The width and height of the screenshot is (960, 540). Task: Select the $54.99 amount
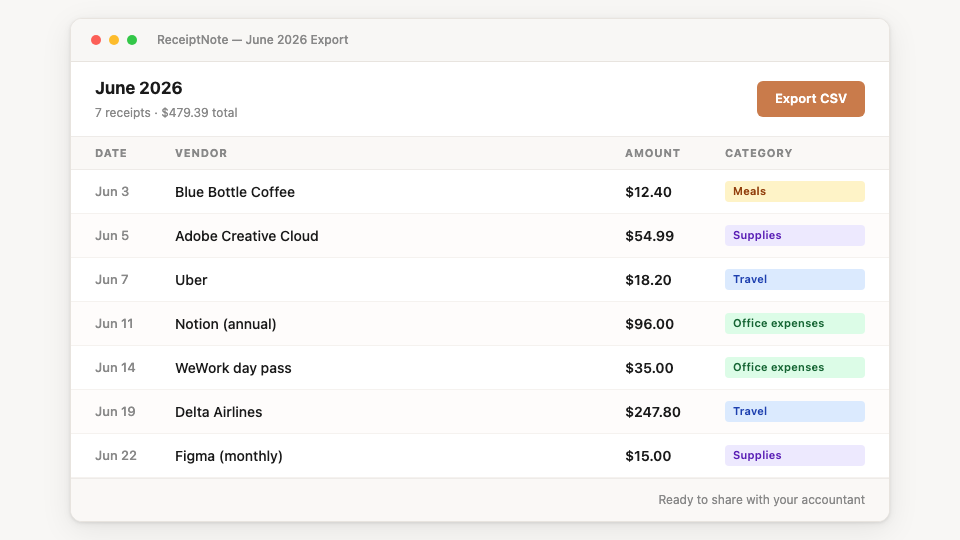coord(650,236)
